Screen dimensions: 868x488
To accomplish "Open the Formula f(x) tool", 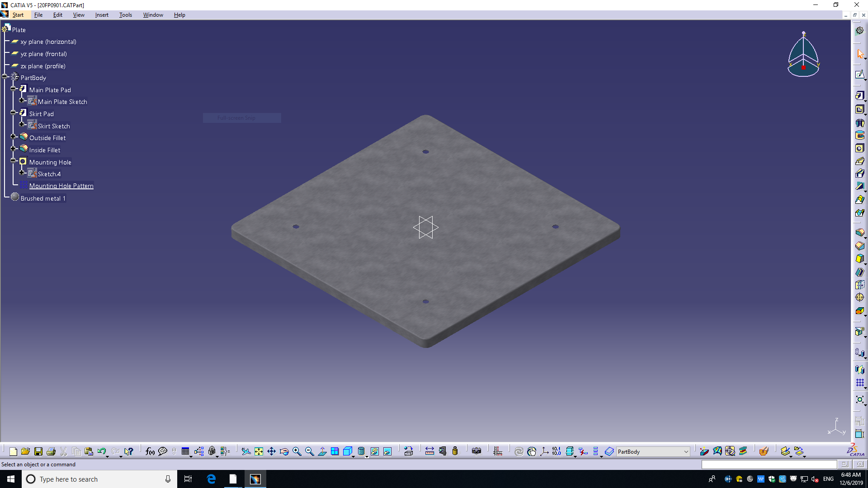I will [x=150, y=451].
